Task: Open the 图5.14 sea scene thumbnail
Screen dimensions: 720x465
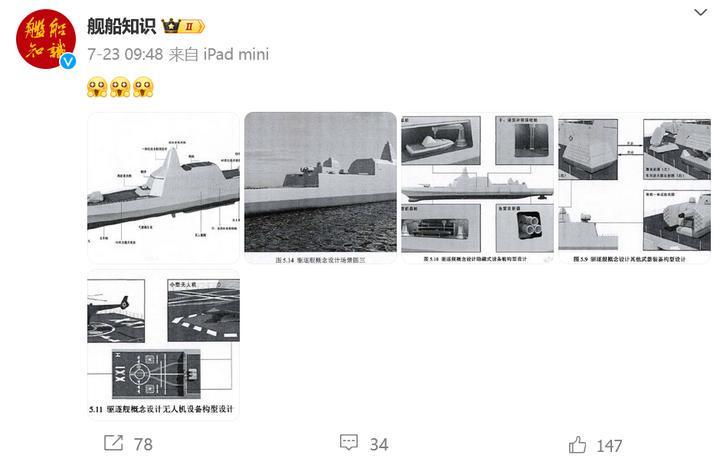Action: coord(320,188)
